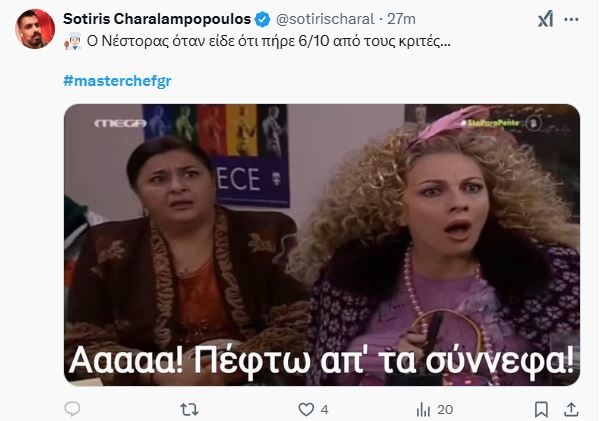This screenshot has width=608, height=421.
Task: Open the reply comment icon
Action: click(72, 409)
